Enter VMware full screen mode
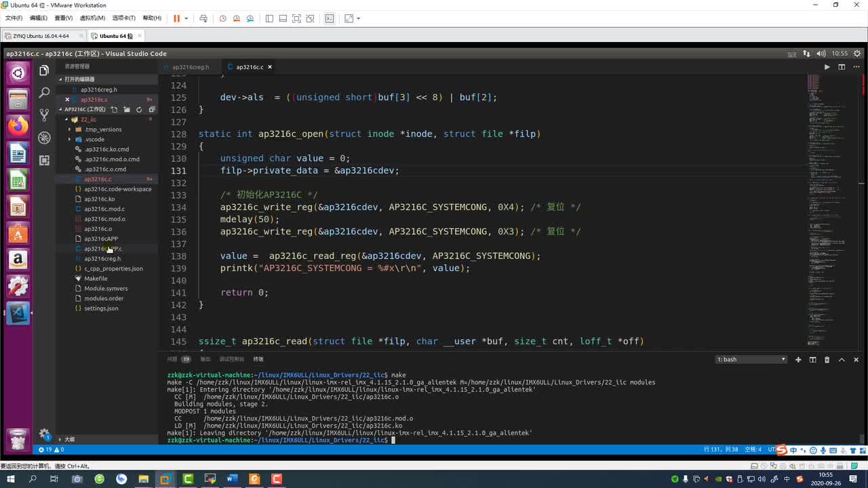This screenshot has height=488, width=868. coord(296,18)
